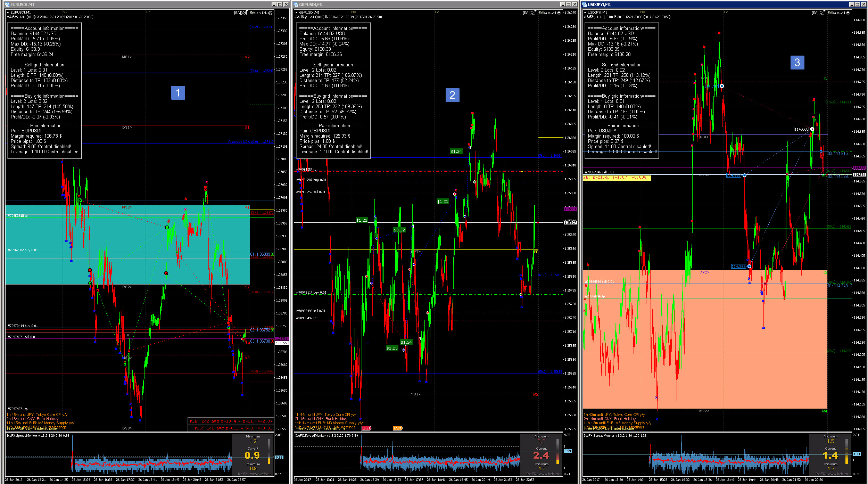Click the PLL 2<2 avg summary on EURUSDf

[231, 421]
